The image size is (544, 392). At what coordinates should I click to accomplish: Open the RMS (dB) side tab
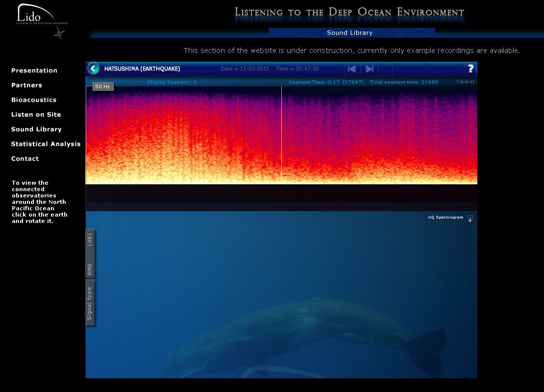pyautogui.click(x=90, y=253)
